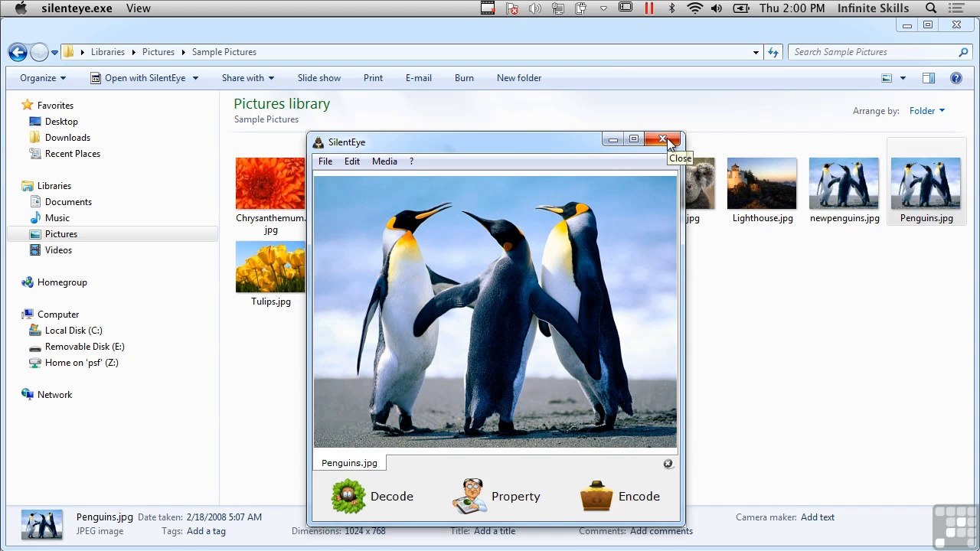
Task: Click the Explorer back arrow button
Action: (x=18, y=52)
